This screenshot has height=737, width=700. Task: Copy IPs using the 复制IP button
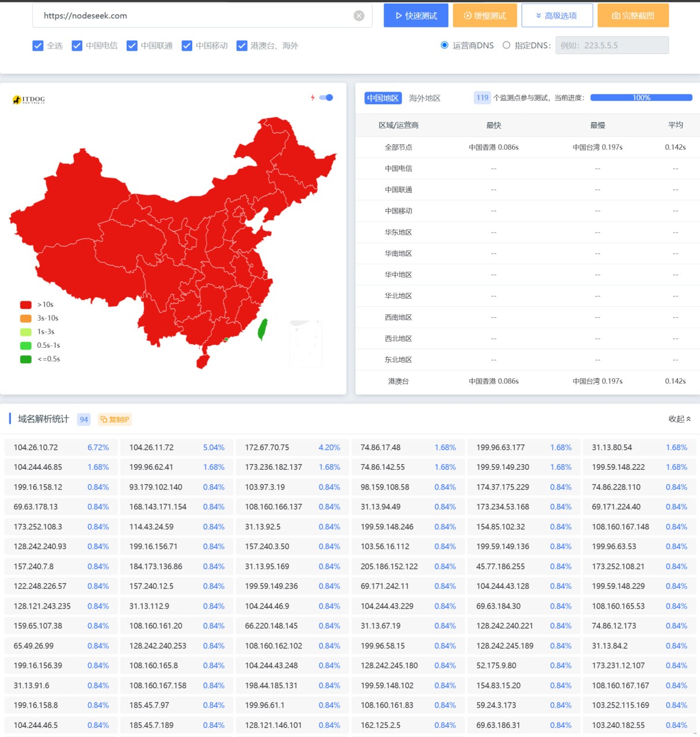(115, 419)
